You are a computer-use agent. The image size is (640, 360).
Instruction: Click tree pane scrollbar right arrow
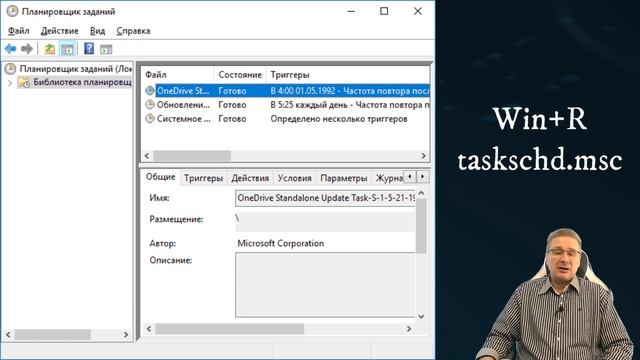click(x=126, y=334)
